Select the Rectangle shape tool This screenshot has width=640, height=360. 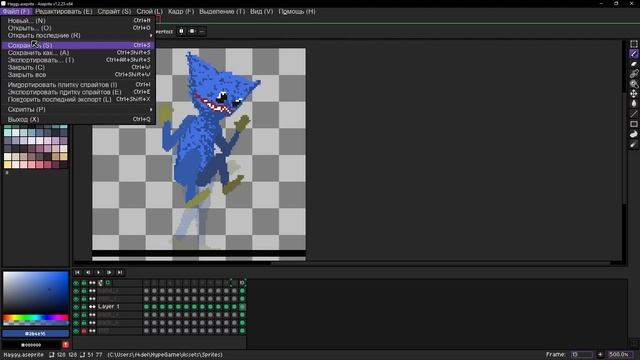pyautogui.click(x=633, y=124)
